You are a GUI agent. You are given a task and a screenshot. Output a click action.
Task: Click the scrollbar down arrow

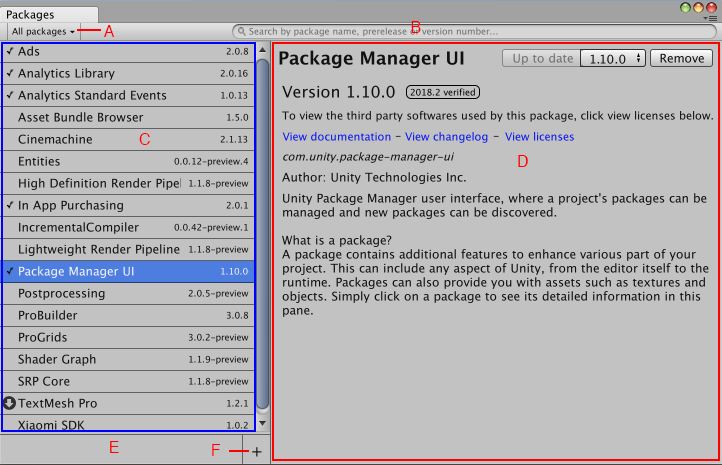tap(262, 423)
